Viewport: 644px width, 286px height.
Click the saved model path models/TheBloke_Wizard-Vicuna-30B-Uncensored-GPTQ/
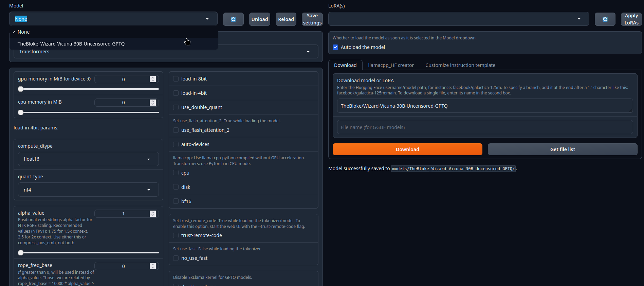click(453, 169)
